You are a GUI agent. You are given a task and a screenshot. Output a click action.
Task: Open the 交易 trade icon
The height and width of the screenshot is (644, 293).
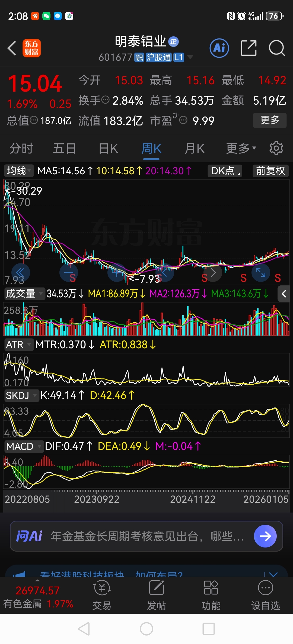[x=102, y=595]
